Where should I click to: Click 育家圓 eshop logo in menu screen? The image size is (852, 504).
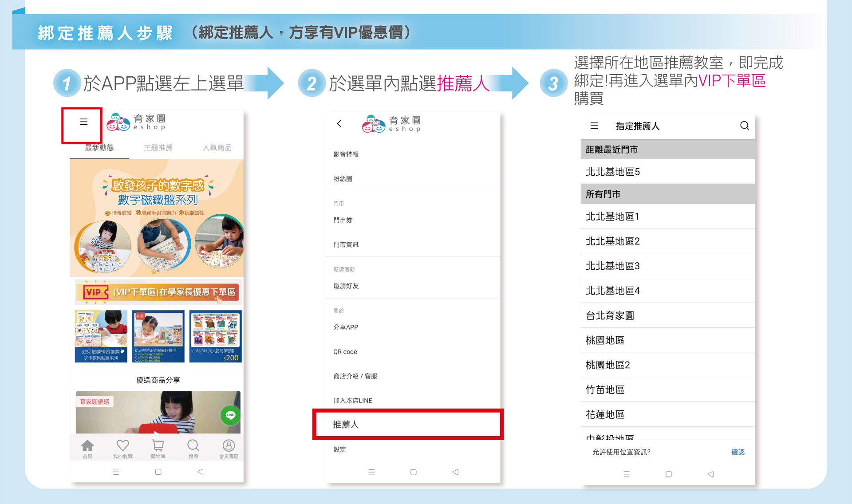point(391,124)
